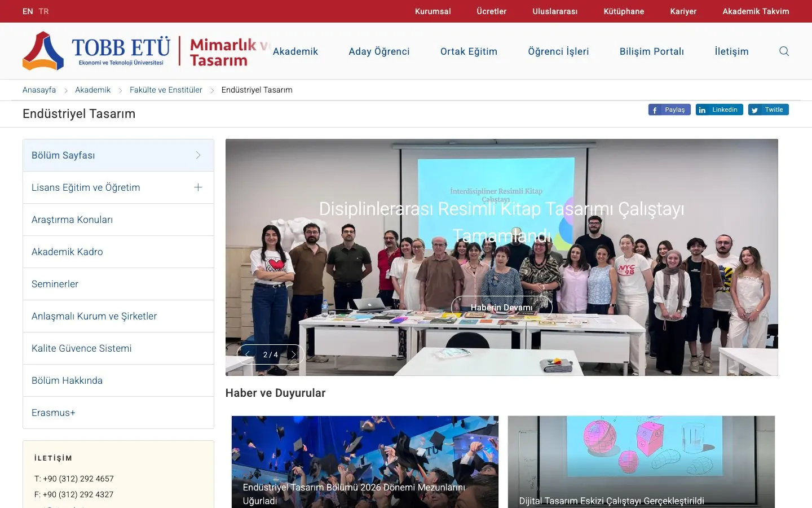Switch language to TR
The height and width of the screenshot is (508, 812).
point(44,11)
